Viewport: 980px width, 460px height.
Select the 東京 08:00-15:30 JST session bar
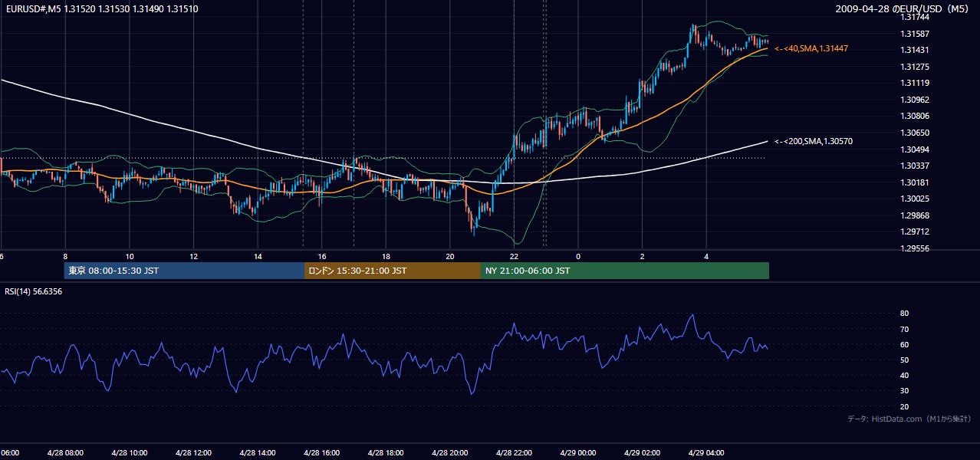pos(184,271)
